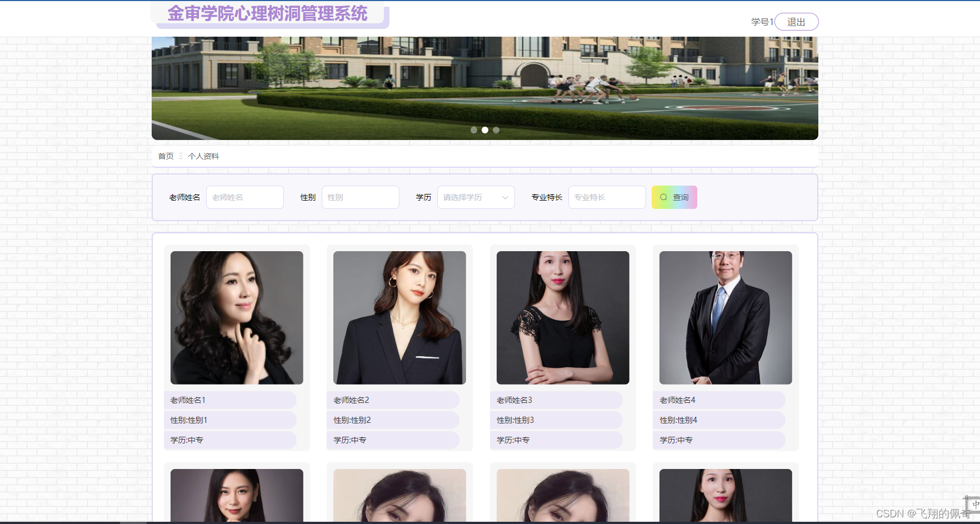Screen dimensions: 980x524
Task: Click the 金审学院心理树洞管理系统 title
Action: click(x=267, y=13)
